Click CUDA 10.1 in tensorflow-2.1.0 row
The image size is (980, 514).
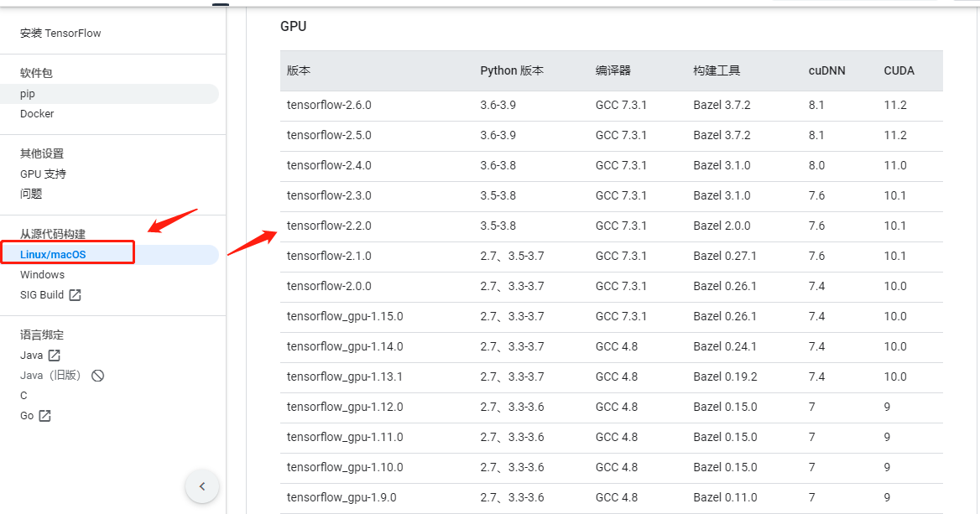(x=895, y=256)
